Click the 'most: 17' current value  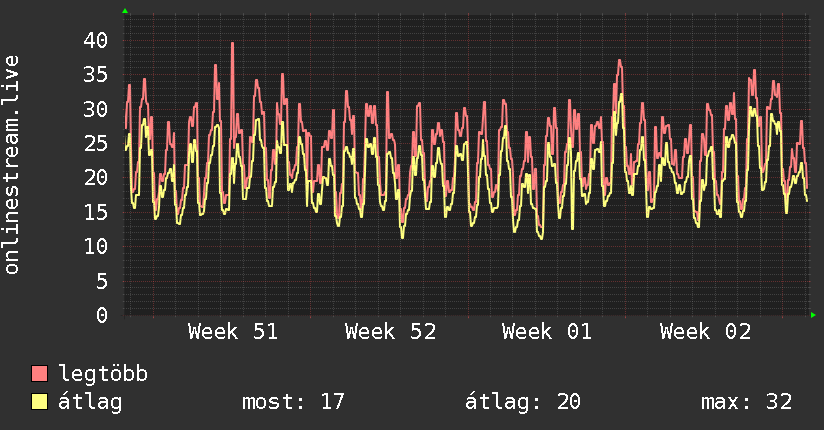(293, 402)
